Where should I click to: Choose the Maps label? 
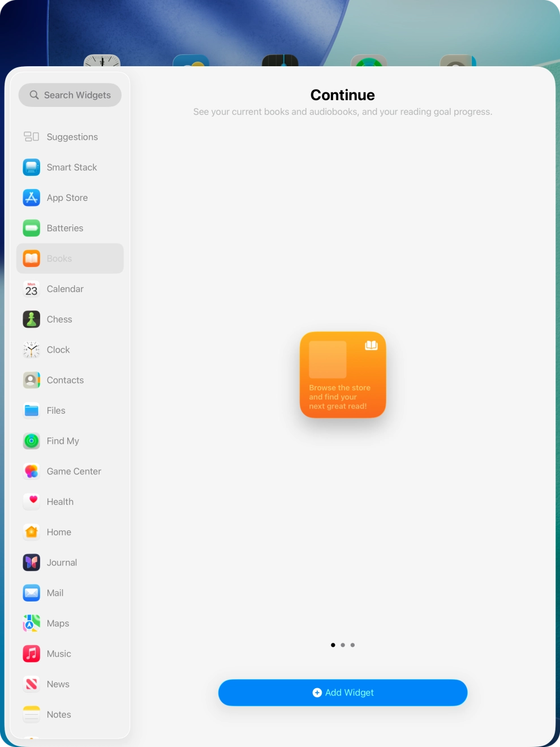58,624
